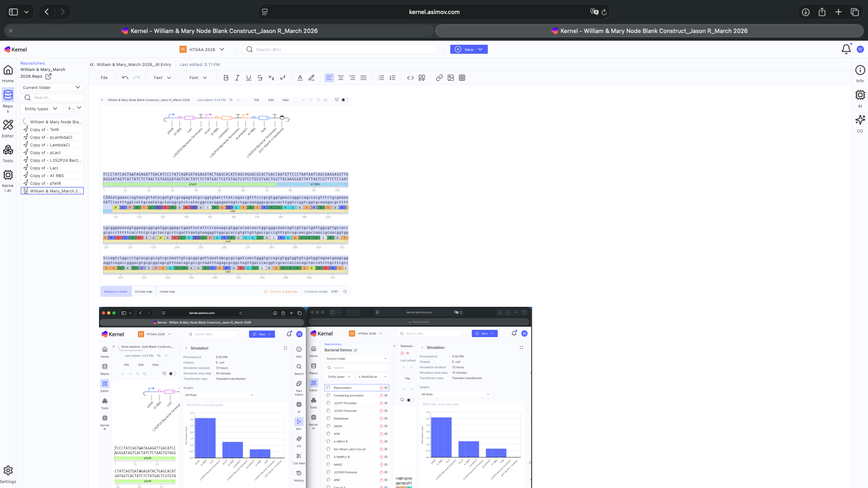The image size is (868, 488).
Task: Open the Editor from the left sidebar
Action: pos(8,128)
